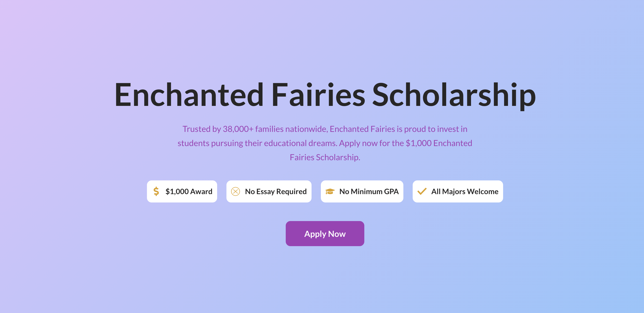
Task: Click the gold checkmark icon
Action: 422,191
